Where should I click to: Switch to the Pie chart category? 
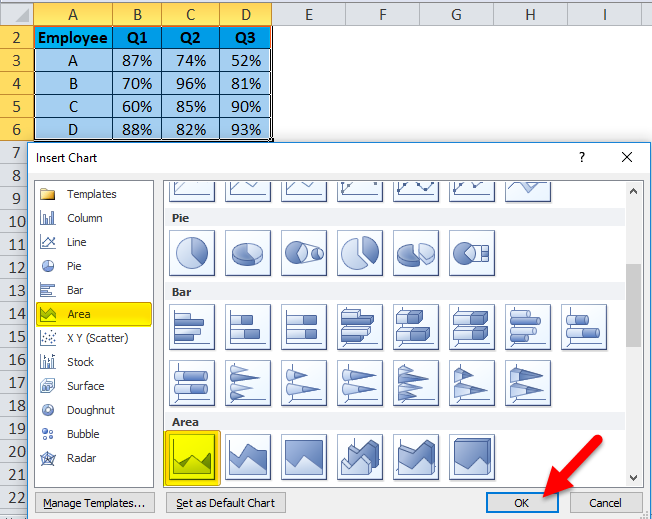94,266
